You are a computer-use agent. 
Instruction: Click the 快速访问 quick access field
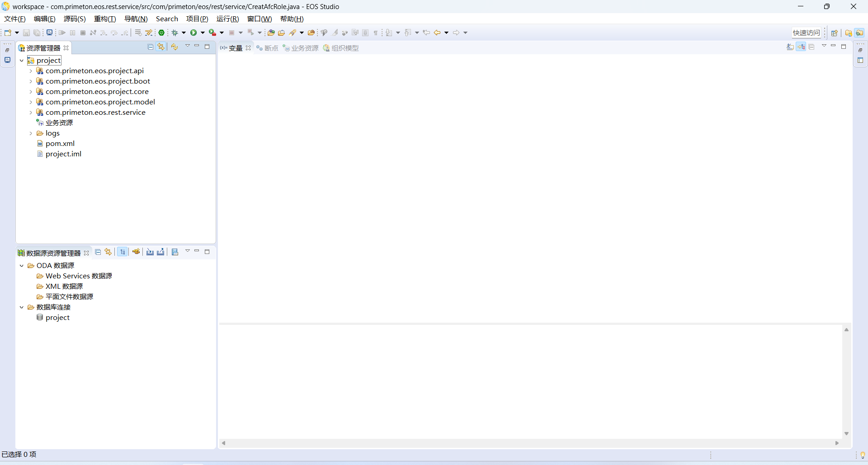coord(806,33)
